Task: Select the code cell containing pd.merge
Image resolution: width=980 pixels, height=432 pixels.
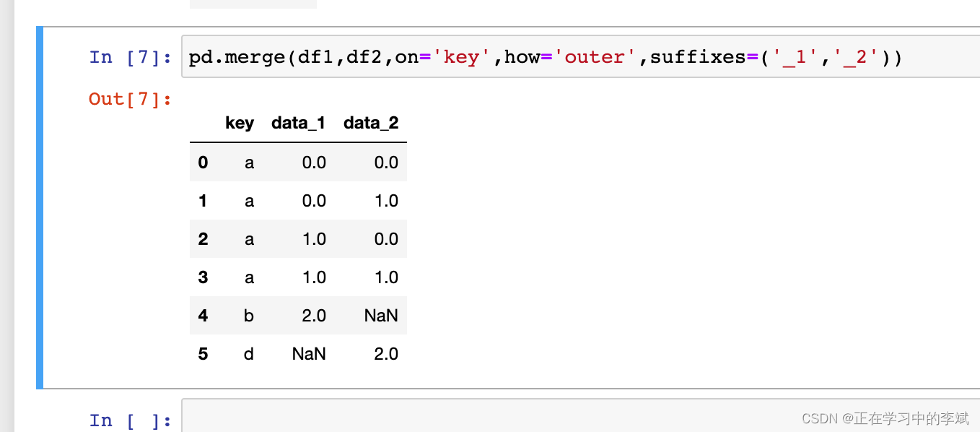Action: (x=505, y=56)
